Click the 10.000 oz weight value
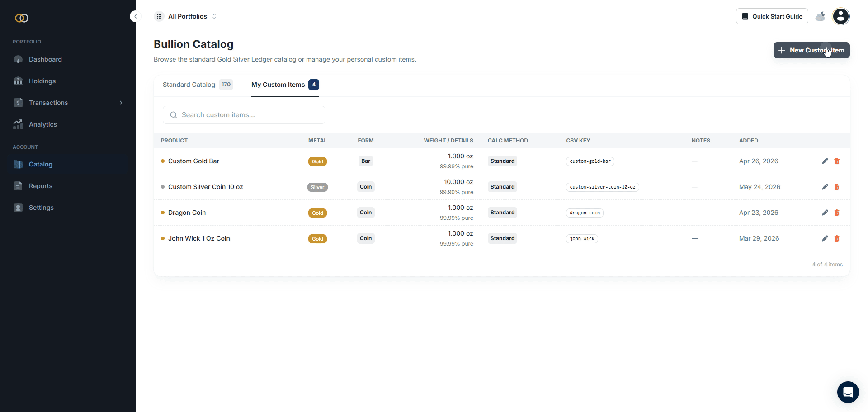868x412 pixels. pos(458,182)
